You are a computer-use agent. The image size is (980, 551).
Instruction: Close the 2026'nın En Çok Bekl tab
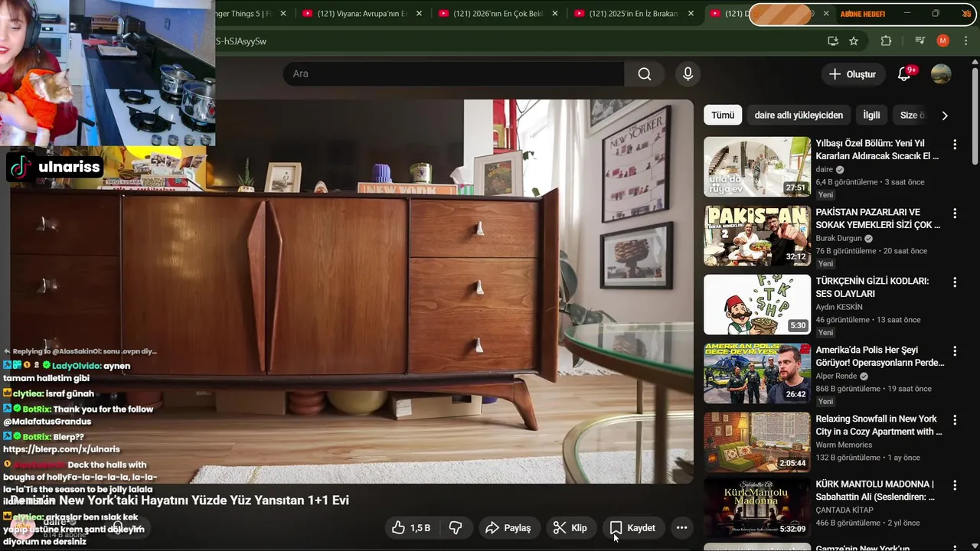(x=555, y=14)
